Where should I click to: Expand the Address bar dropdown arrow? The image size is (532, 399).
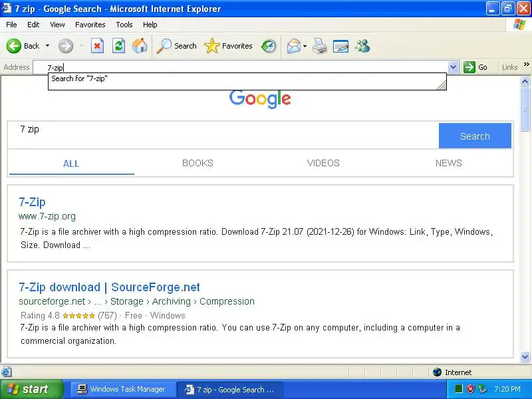[454, 67]
